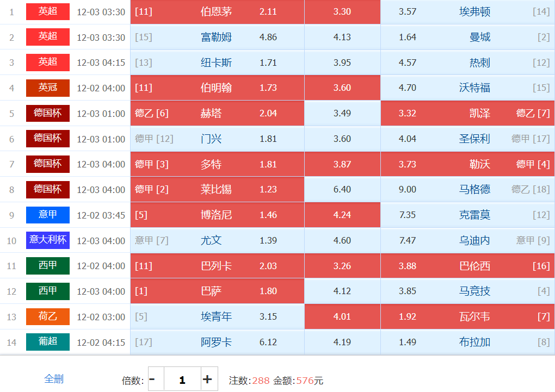Image resolution: width=555 pixels, height=392 pixels.
Task: Toggle the draw odds 4.24 for 博洛尼 match
Action: [342, 215]
